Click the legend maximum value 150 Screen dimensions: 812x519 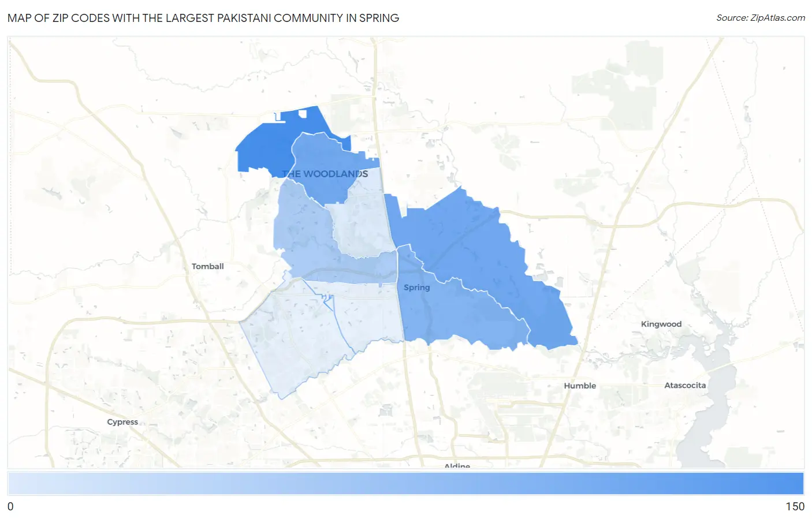[795, 506]
